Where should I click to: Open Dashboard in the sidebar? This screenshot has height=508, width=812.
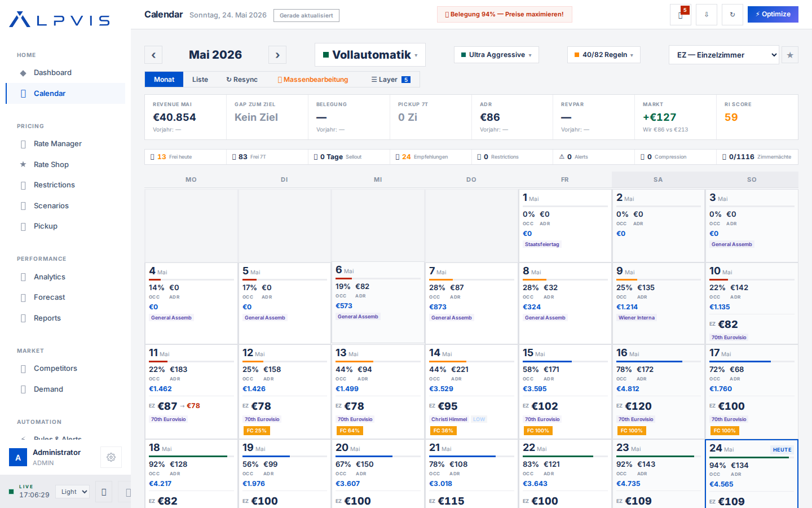[x=65, y=73]
